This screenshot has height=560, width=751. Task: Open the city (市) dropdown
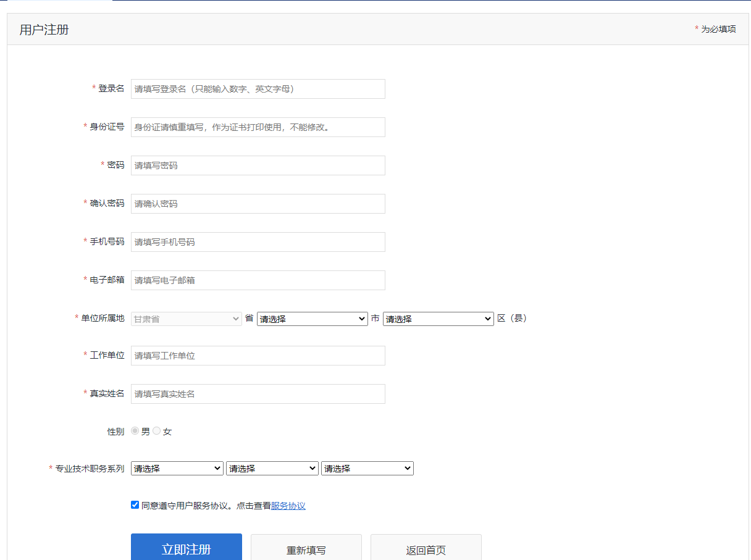(313, 319)
